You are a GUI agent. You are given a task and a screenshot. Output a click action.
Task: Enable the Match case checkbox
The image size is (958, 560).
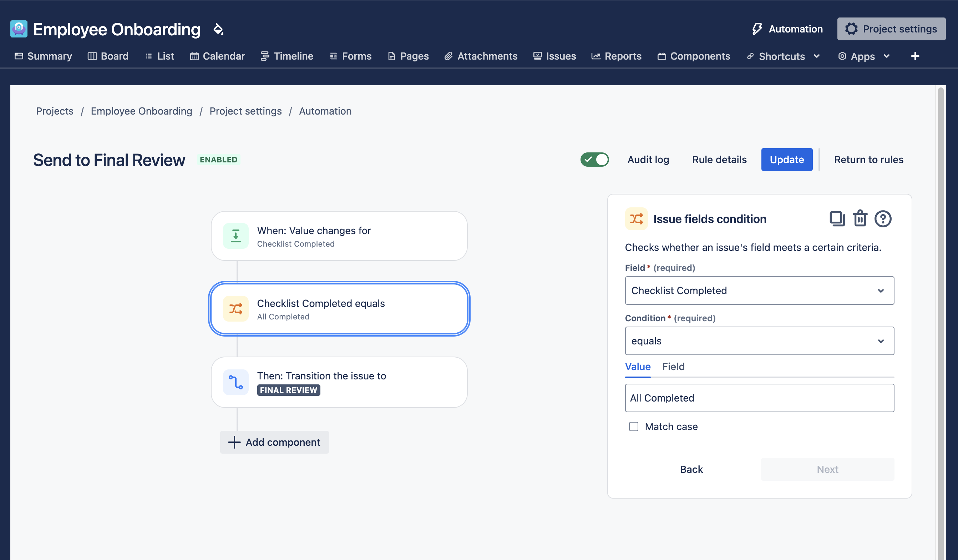pos(633,427)
